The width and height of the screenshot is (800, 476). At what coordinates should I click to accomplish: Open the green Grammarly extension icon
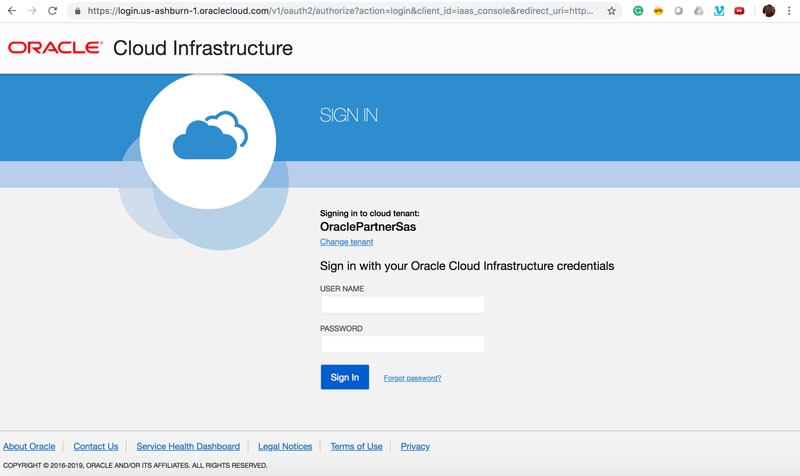(638, 11)
